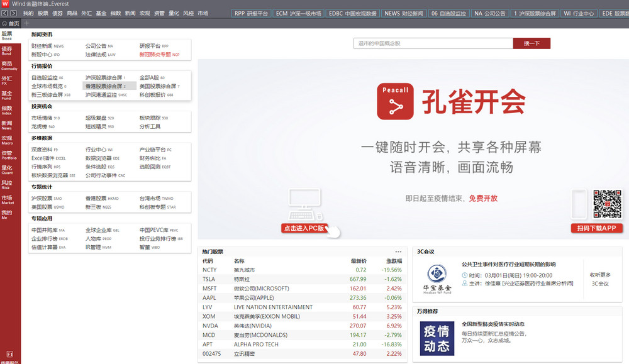Open the NA 公司公告 toolbar shortcut
The width and height of the screenshot is (629, 364).
[490, 13]
